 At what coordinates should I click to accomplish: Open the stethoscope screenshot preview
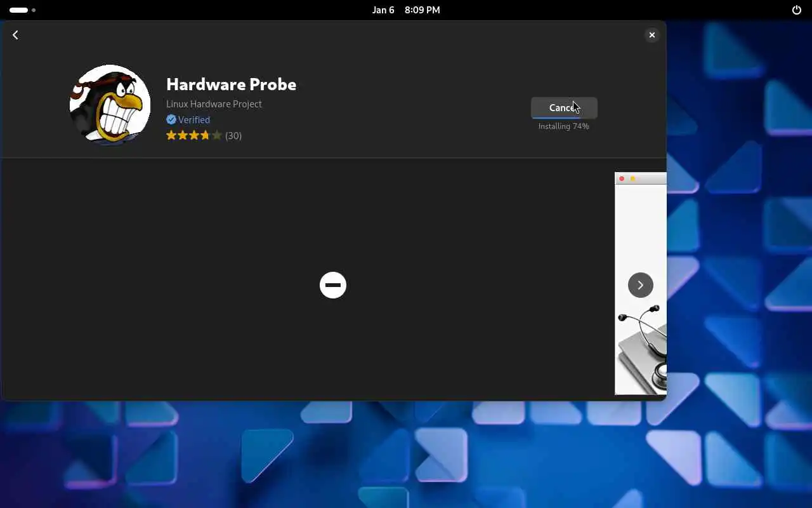pyautogui.click(x=641, y=283)
